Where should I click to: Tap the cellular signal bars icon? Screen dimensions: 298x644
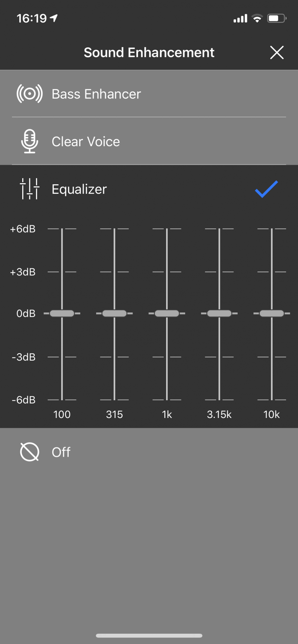[x=240, y=19]
